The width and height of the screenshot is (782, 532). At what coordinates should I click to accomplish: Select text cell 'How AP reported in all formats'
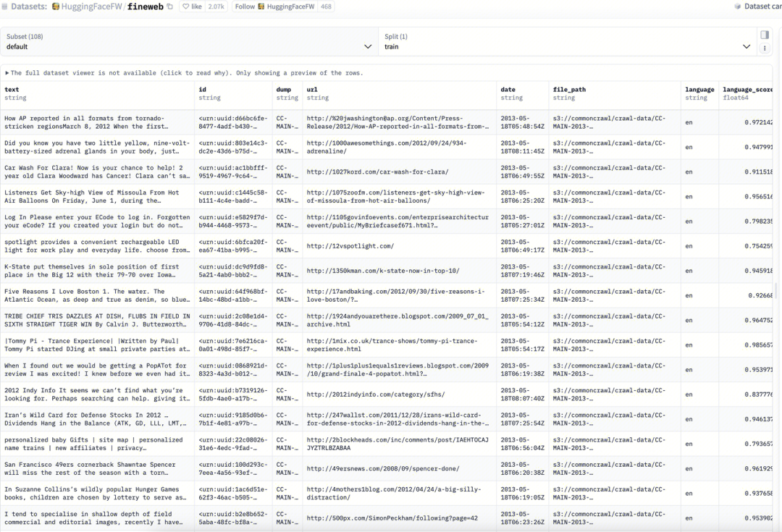pyautogui.click(x=97, y=122)
